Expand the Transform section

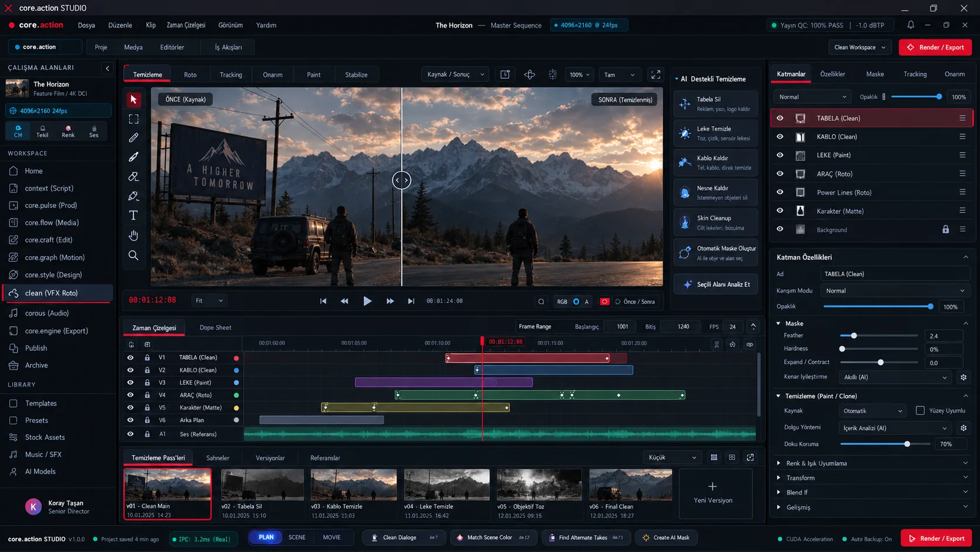point(872,478)
